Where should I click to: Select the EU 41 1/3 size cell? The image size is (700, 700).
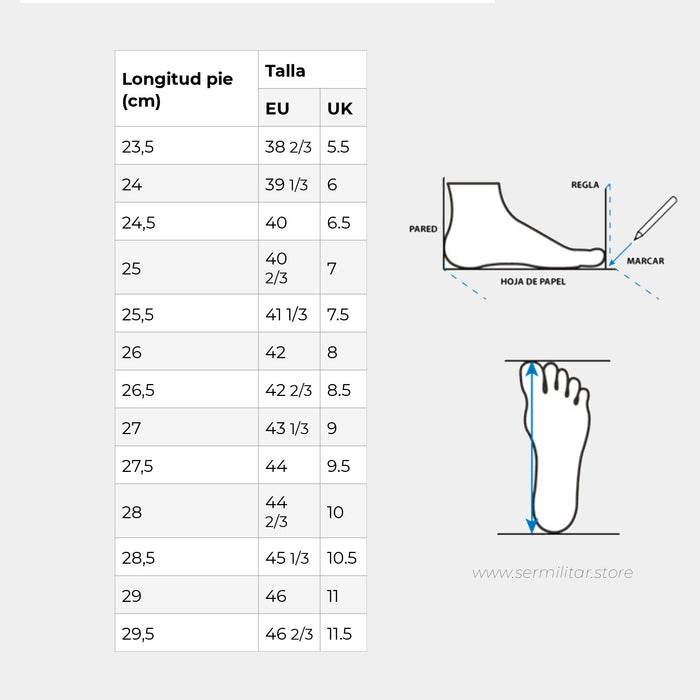288,314
